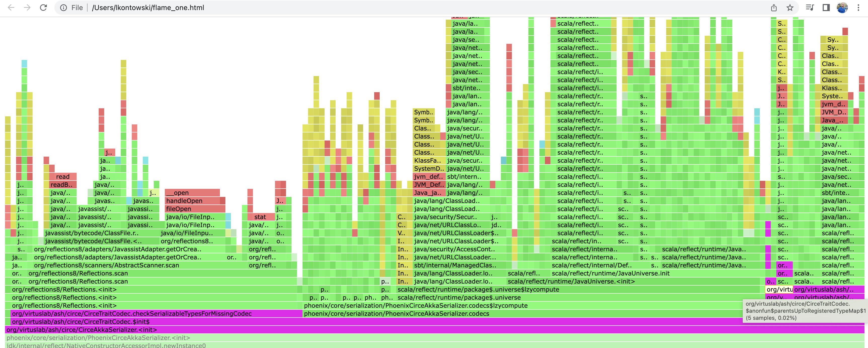This screenshot has height=348, width=868.
Task: Click the forward navigation arrow
Action: (x=27, y=7)
